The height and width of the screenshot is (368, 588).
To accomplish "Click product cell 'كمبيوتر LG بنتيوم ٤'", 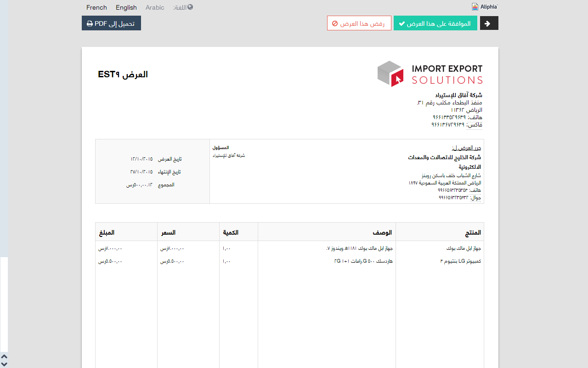I will click(x=460, y=261).
